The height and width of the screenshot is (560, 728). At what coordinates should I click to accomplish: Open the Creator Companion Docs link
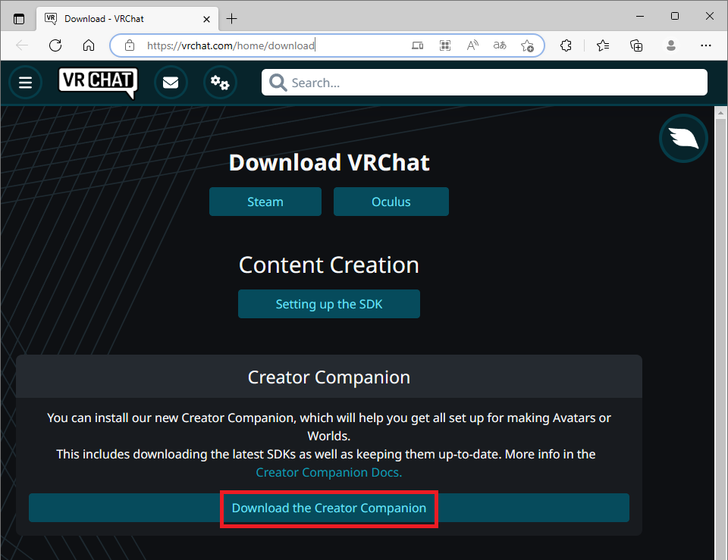pyautogui.click(x=328, y=472)
